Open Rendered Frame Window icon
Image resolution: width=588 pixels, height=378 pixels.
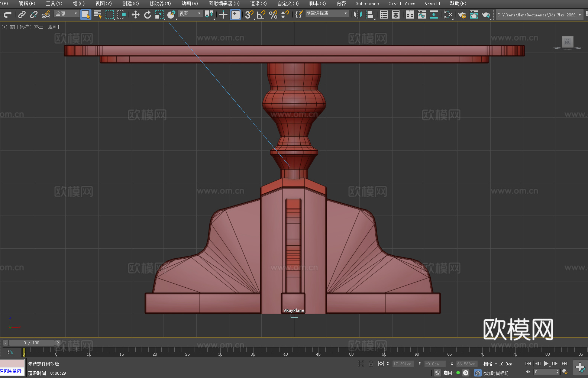pos(474,14)
